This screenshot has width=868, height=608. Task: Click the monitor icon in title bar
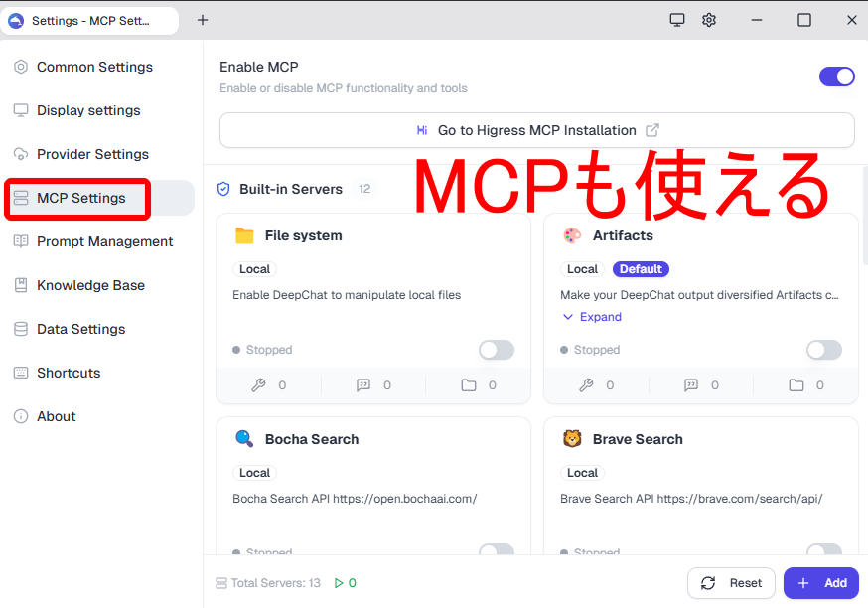tap(677, 20)
